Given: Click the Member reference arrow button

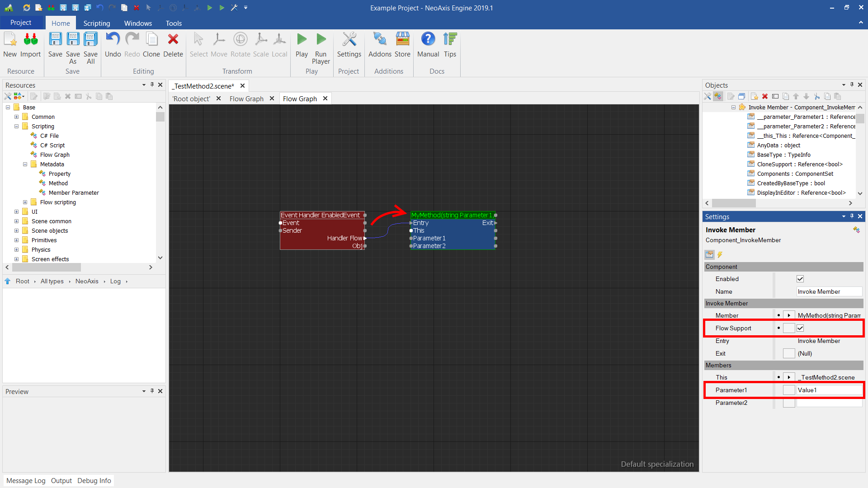Looking at the screenshot, I should coord(788,315).
